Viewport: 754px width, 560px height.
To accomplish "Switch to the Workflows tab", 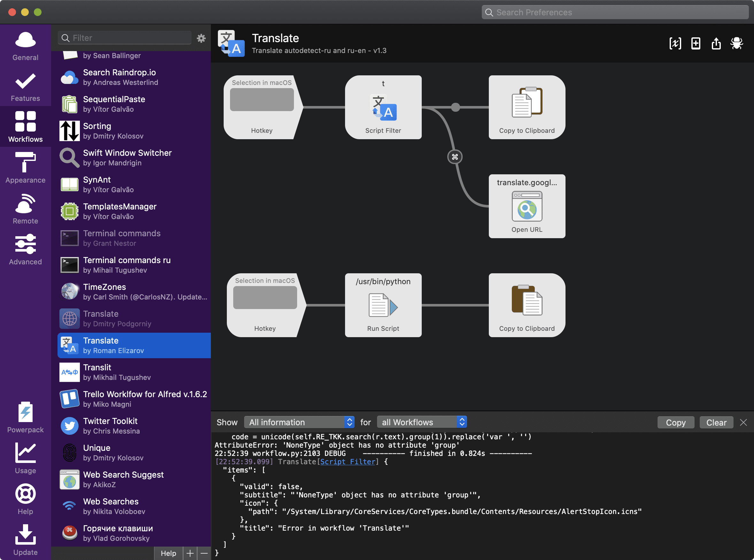I will (26, 126).
